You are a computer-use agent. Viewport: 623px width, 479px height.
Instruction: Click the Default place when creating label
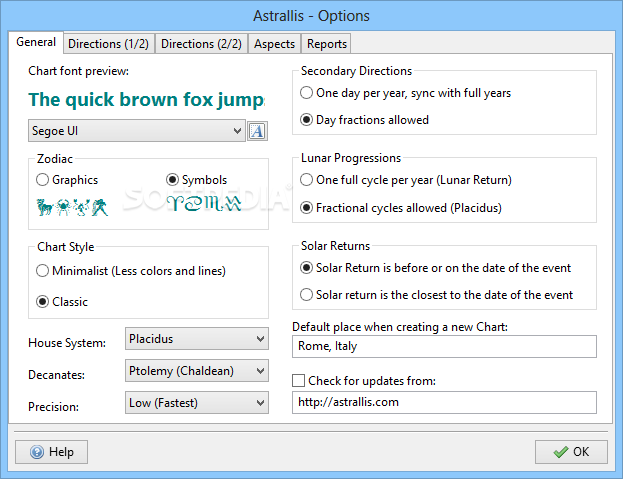400,327
